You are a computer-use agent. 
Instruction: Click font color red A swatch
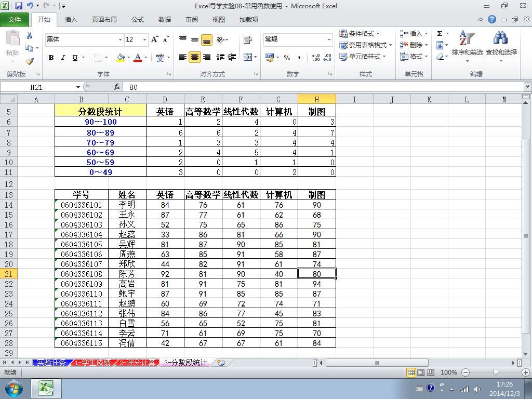click(x=138, y=58)
